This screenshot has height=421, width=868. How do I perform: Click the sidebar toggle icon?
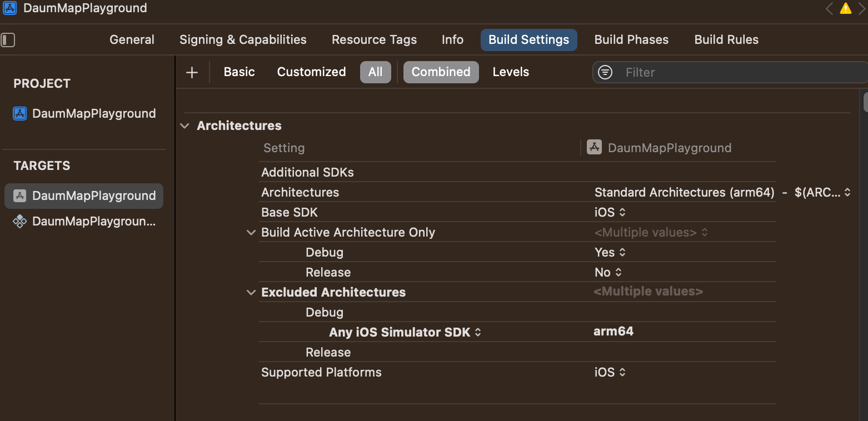pos(8,40)
